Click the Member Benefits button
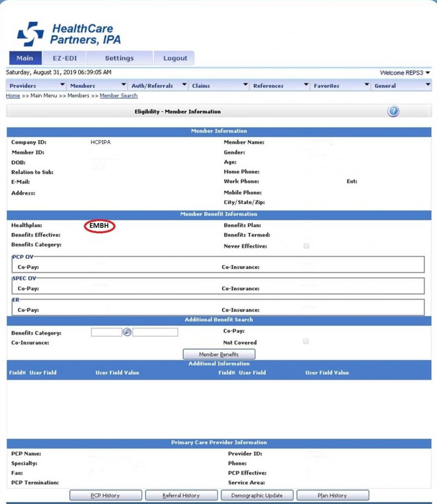The image size is (437, 504). [219, 354]
